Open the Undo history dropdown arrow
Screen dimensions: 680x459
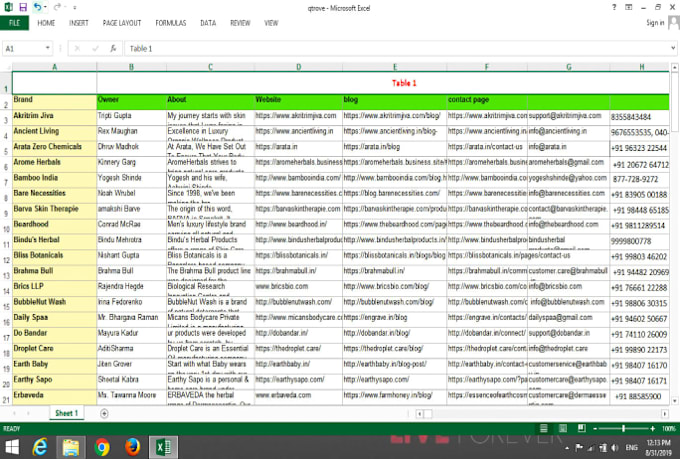(x=45, y=7)
